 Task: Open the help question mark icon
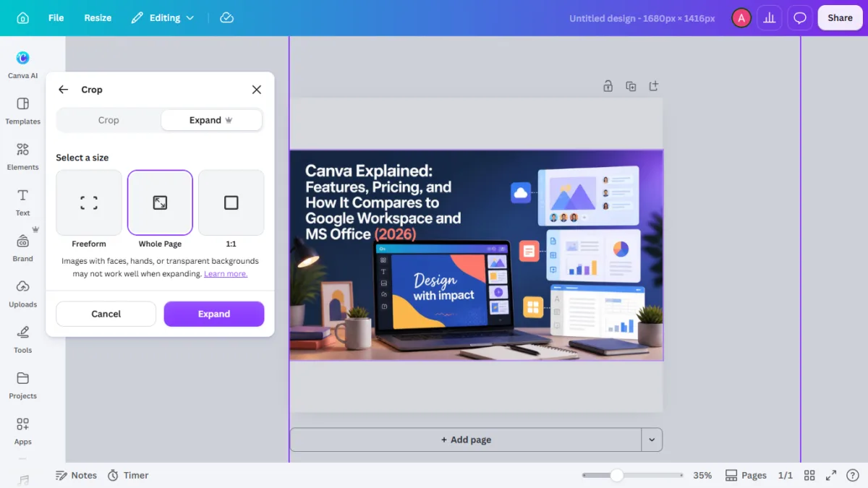tap(853, 475)
